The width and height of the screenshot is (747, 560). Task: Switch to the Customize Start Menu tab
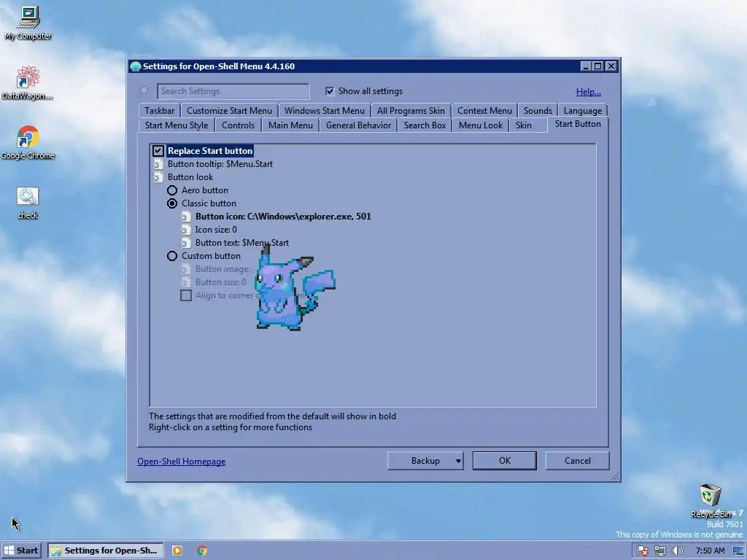tap(229, 111)
